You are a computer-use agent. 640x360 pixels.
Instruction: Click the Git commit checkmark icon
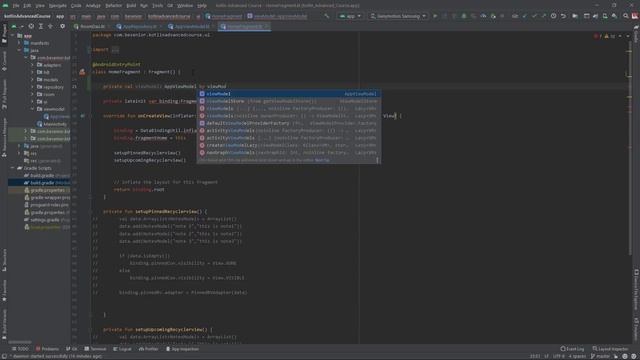(x=534, y=16)
